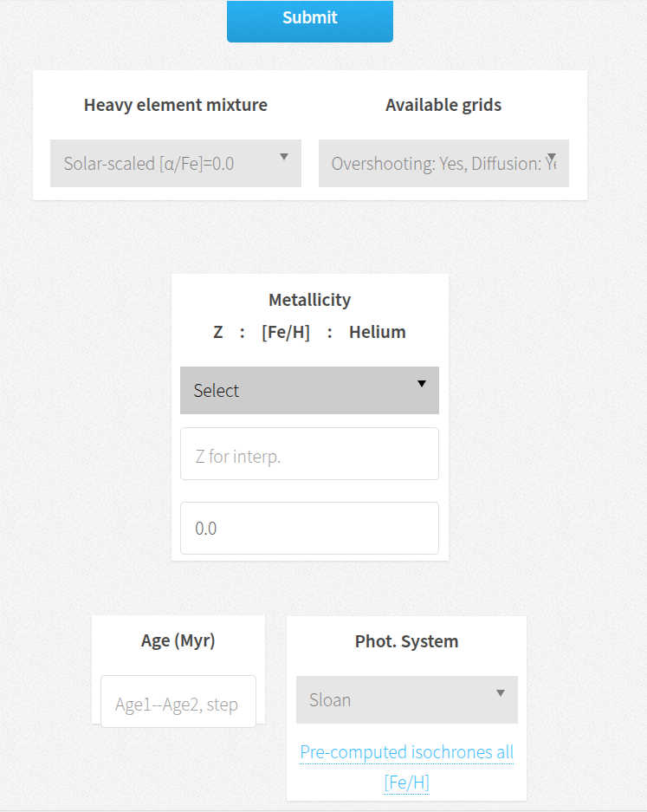The height and width of the screenshot is (812, 647).
Task: Select the helium field showing 0.0
Action: pyautogui.click(x=309, y=528)
